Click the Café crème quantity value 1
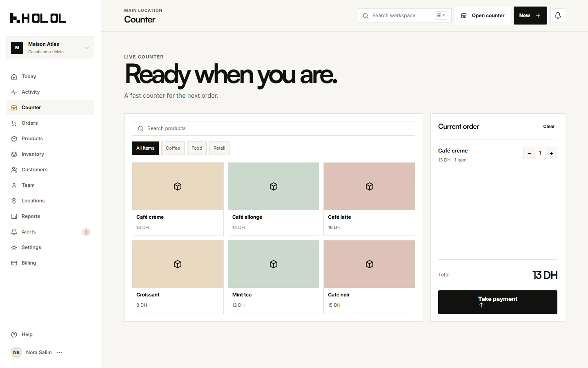This screenshot has width=588, height=368. tap(540, 153)
